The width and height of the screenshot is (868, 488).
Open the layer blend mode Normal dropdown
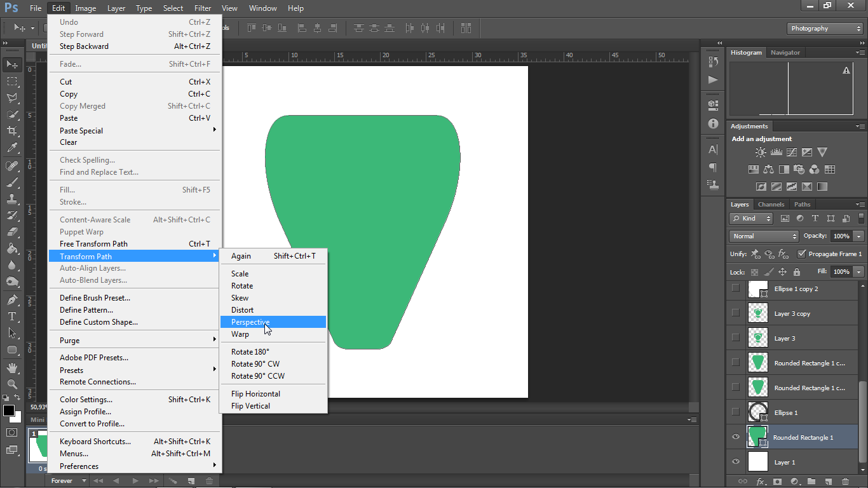click(764, 236)
